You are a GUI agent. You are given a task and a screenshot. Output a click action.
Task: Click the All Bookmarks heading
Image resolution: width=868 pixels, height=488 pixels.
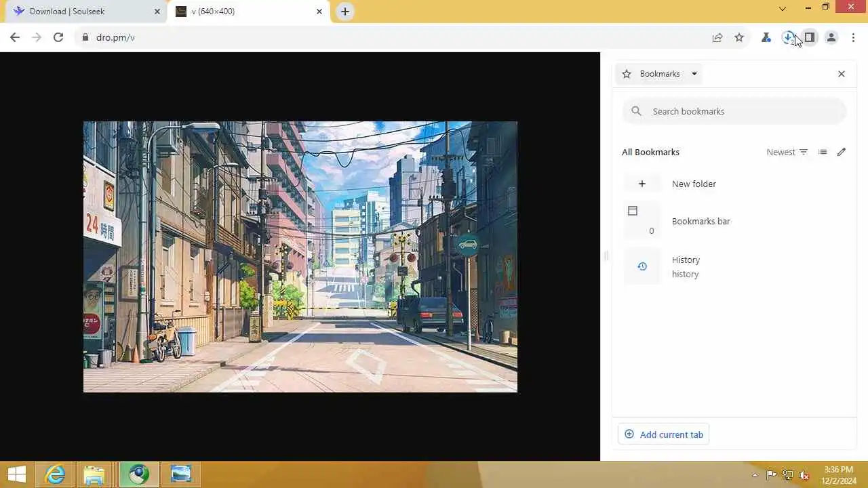(x=650, y=152)
